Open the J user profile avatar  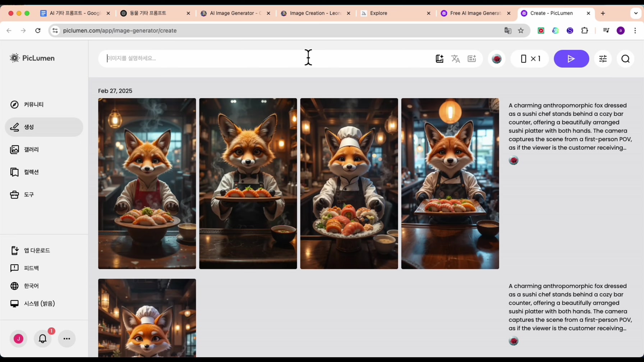18,339
